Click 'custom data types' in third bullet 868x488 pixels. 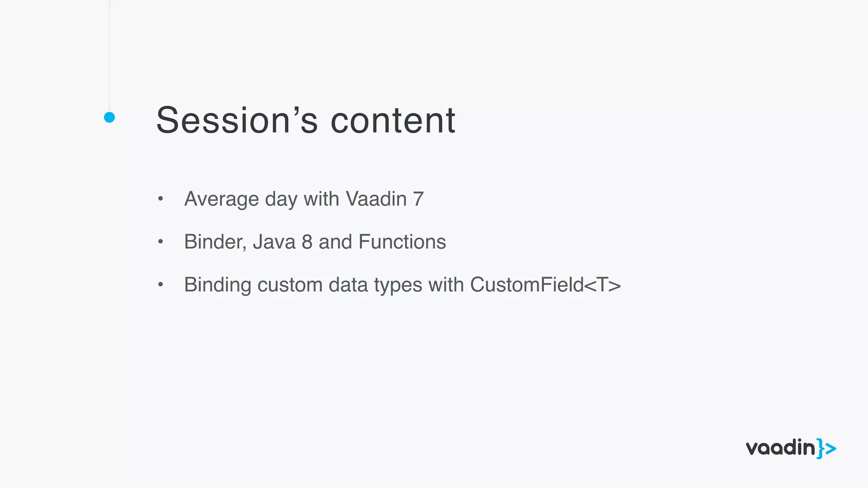(339, 285)
